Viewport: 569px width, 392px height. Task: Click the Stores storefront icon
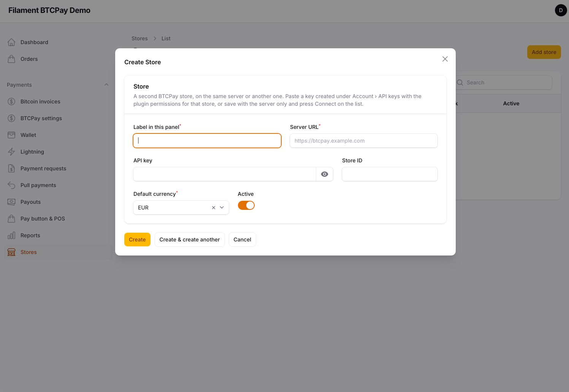tap(11, 252)
